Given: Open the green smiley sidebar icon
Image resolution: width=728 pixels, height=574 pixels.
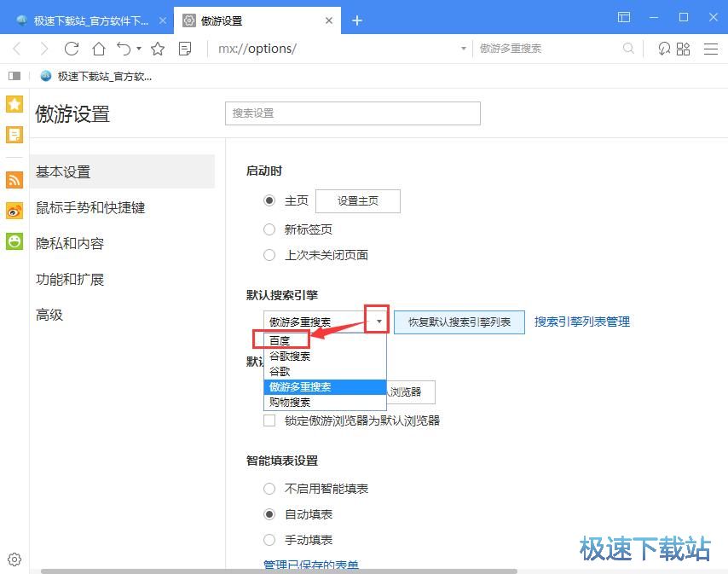Looking at the screenshot, I should [x=14, y=241].
